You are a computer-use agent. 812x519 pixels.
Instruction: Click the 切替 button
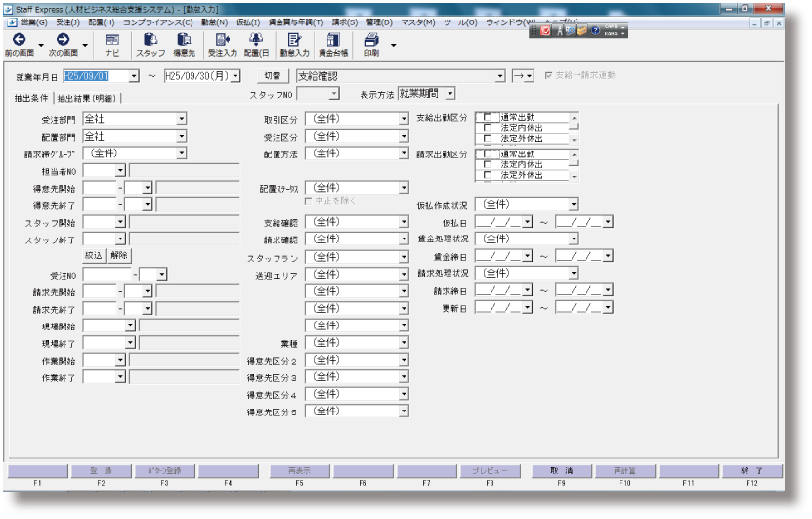[x=273, y=76]
